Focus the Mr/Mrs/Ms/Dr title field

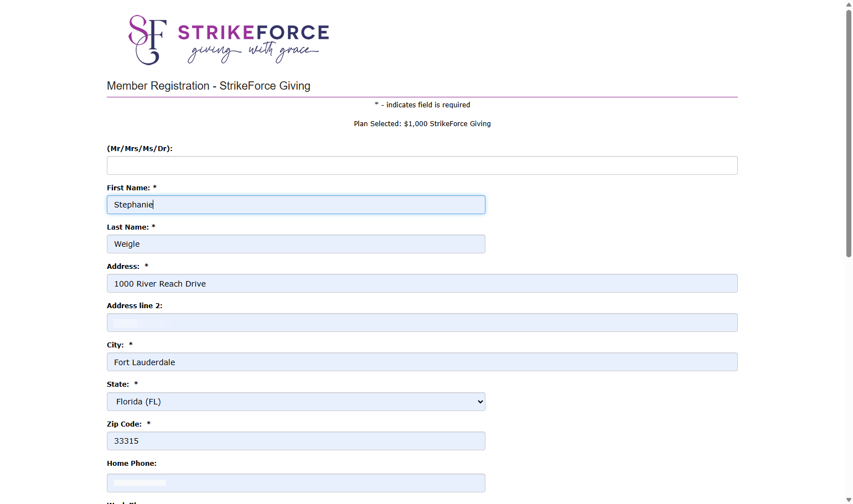click(422, 165)
